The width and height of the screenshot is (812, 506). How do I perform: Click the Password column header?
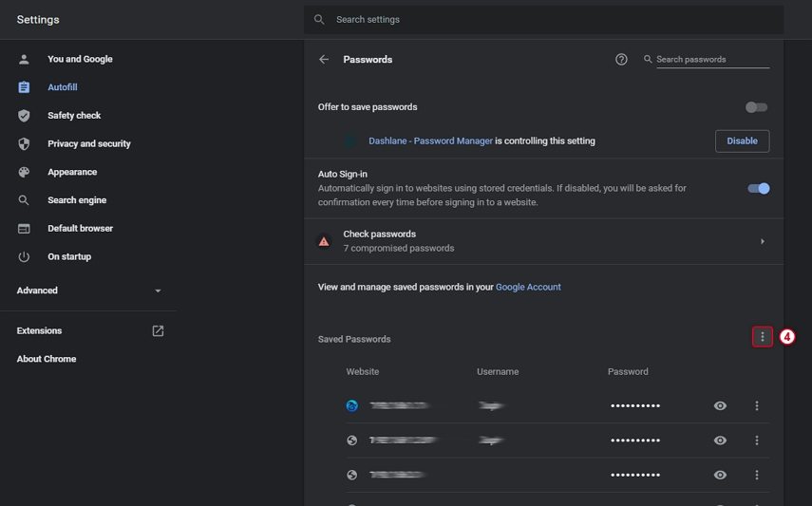pyautogui.click(x=628, y=372)
